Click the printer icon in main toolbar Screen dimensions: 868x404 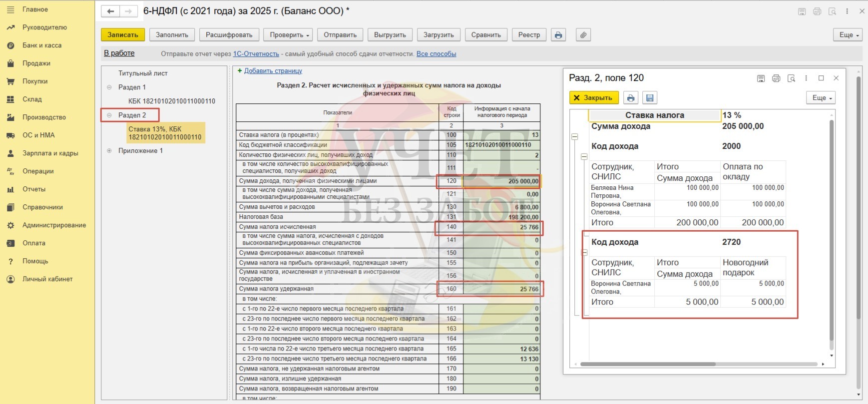558,35
